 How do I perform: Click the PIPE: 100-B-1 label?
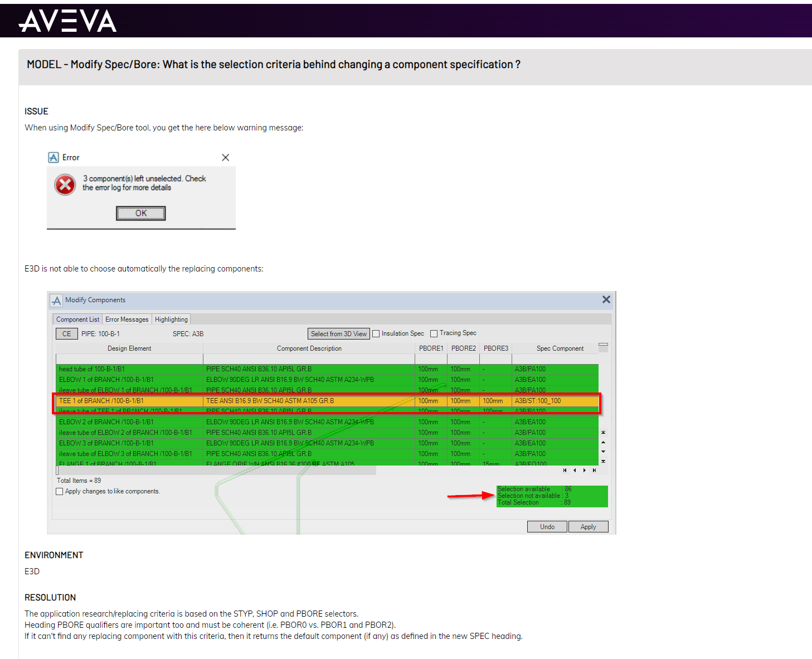click(100, 334)
